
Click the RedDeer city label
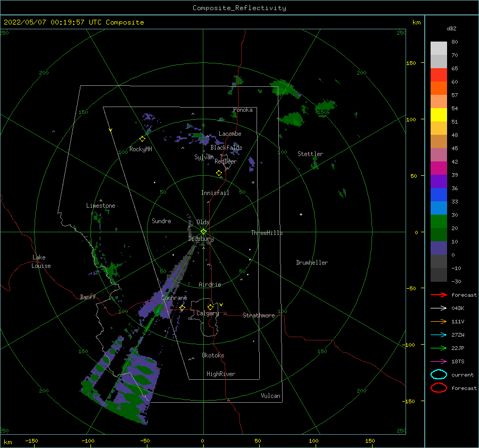point(226,161)
